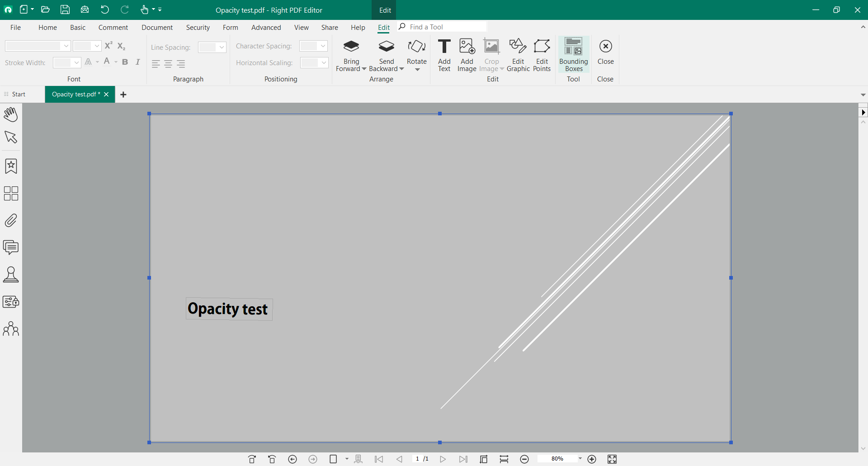Click the Edit Points tool

pyautogui.click(x=542, y=55)
